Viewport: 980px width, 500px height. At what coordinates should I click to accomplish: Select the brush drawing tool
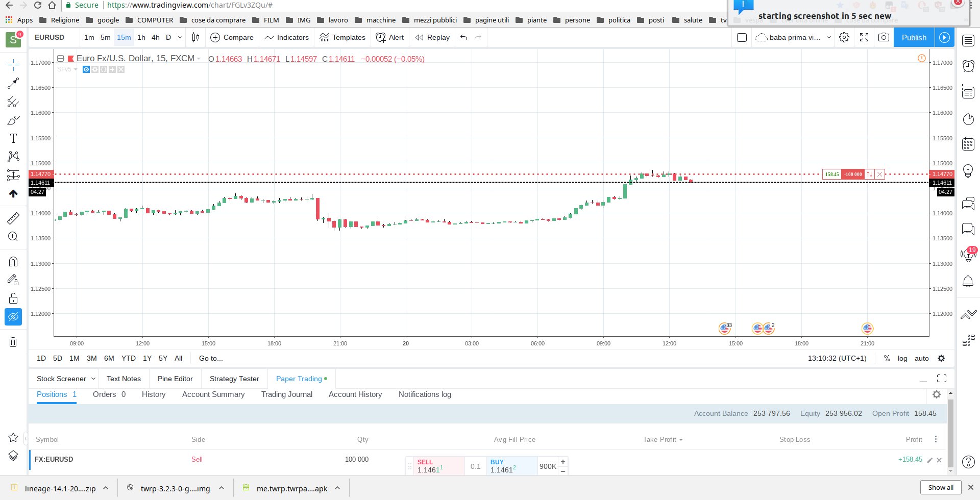coord(13,120)
